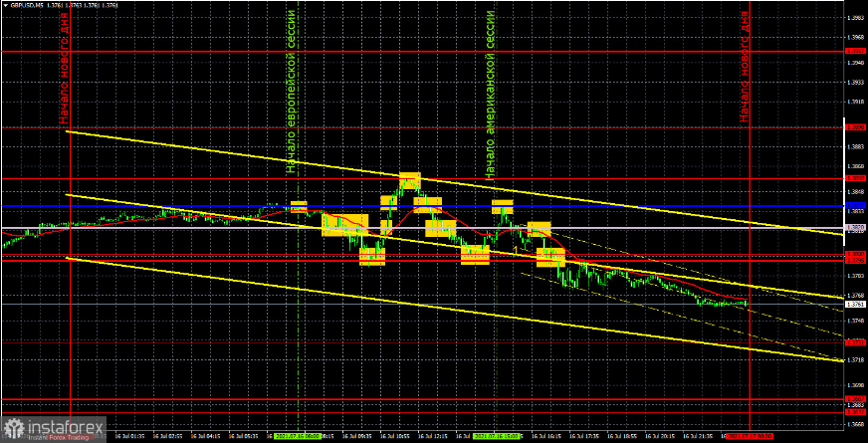Click the red 1.3677 level price tag
Screen dimensions: 868x443
coord(855,412)
